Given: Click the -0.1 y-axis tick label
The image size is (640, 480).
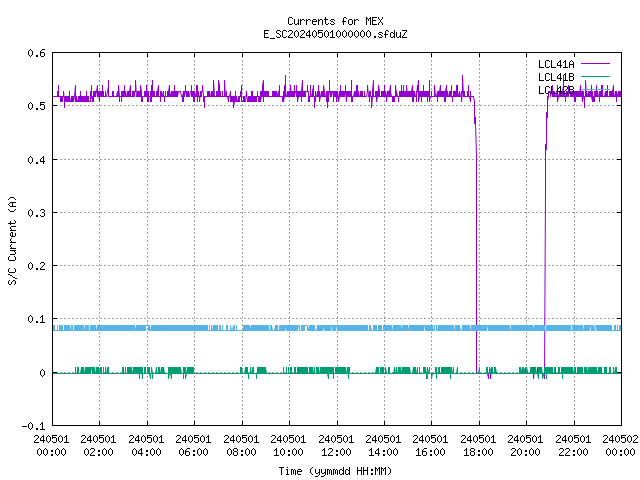Looking at the screenshot, I should (x=33, y=426).
